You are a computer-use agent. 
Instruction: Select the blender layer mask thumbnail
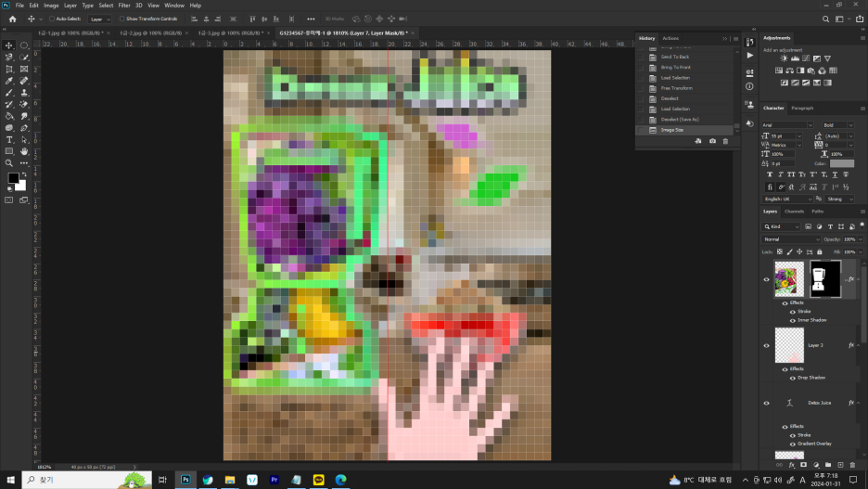[824, 279]
